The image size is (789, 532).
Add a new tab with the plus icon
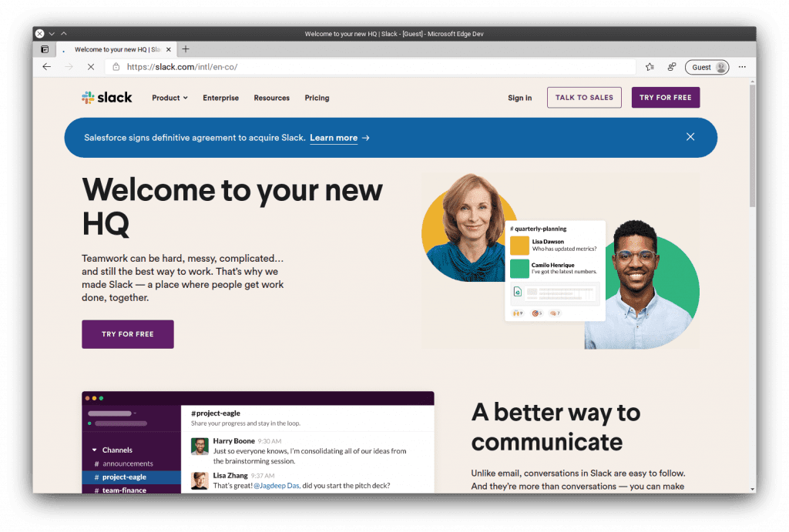point(186,49)
